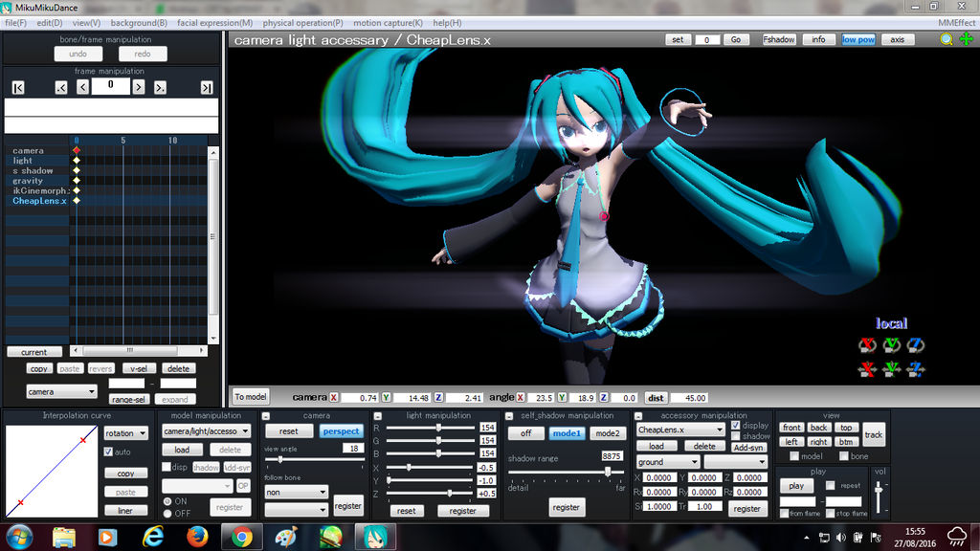
Task: Open the CheapLens.x accessory dropdown
Action: coord(680,430)
